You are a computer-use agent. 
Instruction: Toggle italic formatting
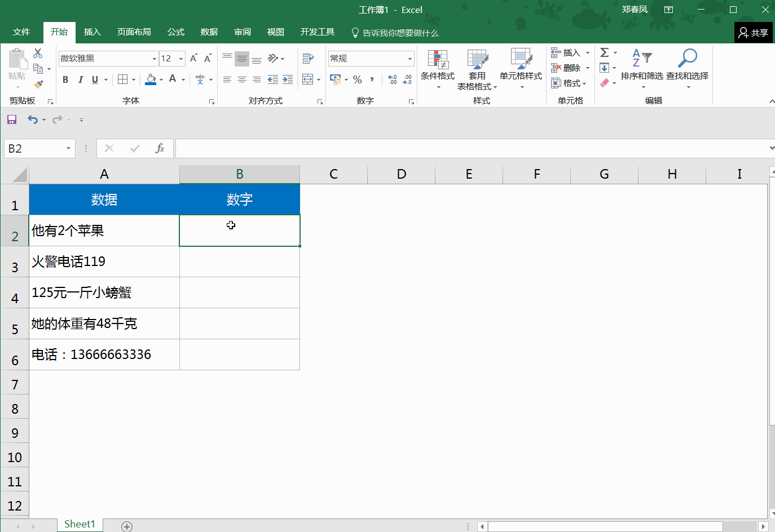[x=80, y=79]
